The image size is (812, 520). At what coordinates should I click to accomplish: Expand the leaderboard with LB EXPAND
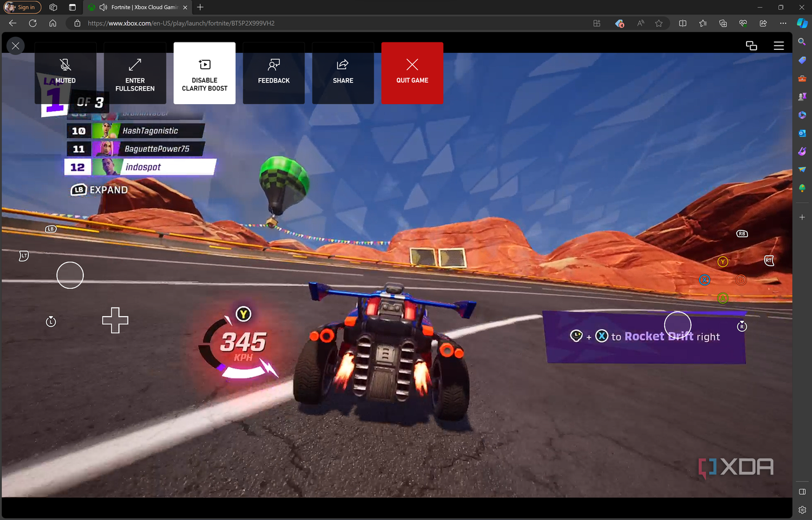(x=99, y=190)
